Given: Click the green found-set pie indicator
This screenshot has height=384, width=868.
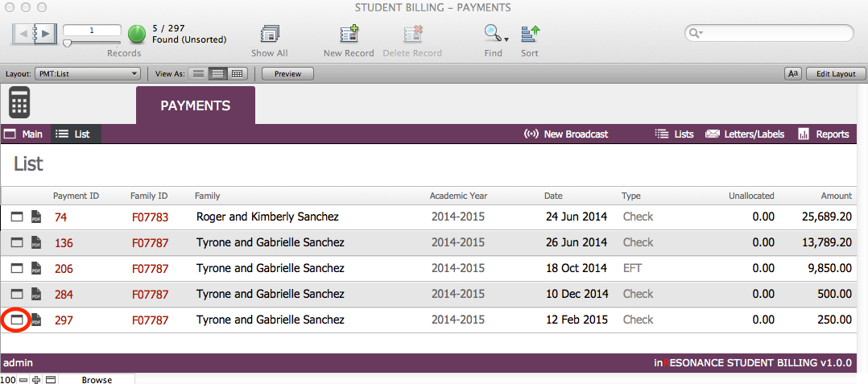Looking at the screenshot, I should coord(137,34).
